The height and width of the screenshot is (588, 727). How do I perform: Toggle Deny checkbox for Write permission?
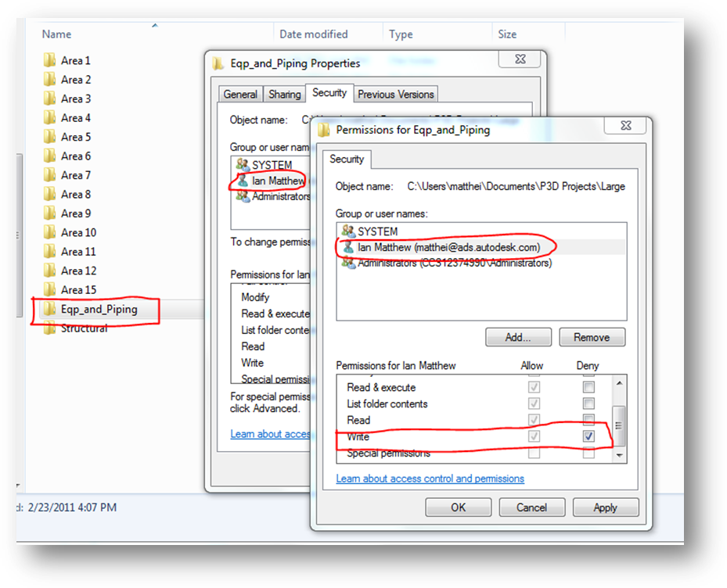click(x=588, y=436)
